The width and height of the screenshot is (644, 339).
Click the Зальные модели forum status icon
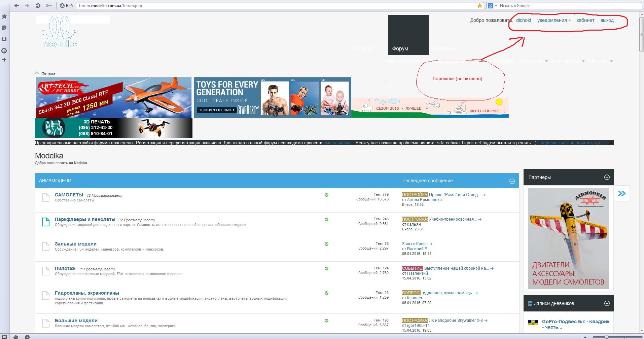(x=46, y=247)
